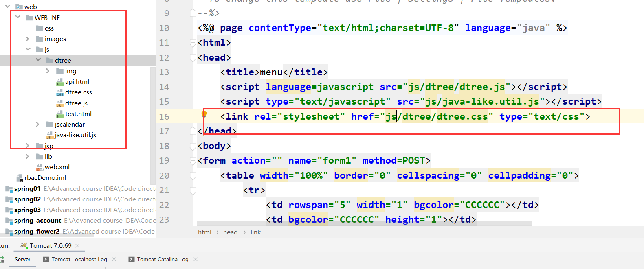Click the rbacDemo.iml file icon

point(20,178)
